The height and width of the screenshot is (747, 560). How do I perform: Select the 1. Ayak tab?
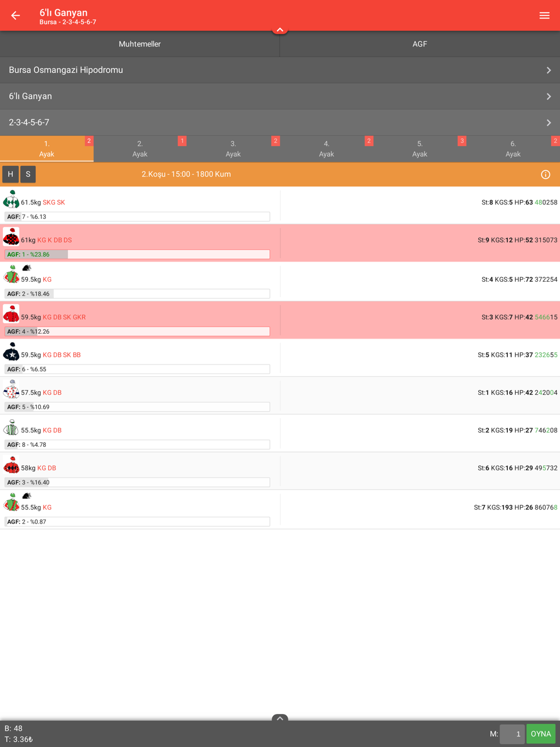coord(46,149)
